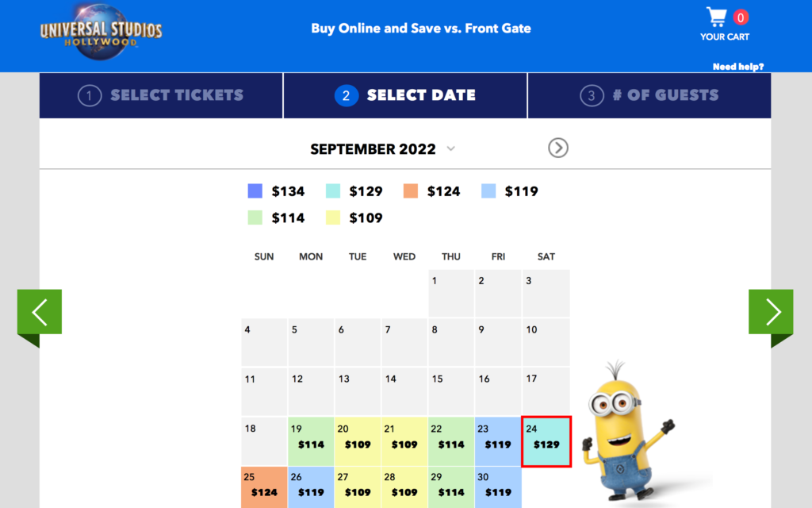The height and width of the screenshot is (508, 812).
Task: Advance the calendar with the circled arrow icon
Action: [x=557, y=148]
